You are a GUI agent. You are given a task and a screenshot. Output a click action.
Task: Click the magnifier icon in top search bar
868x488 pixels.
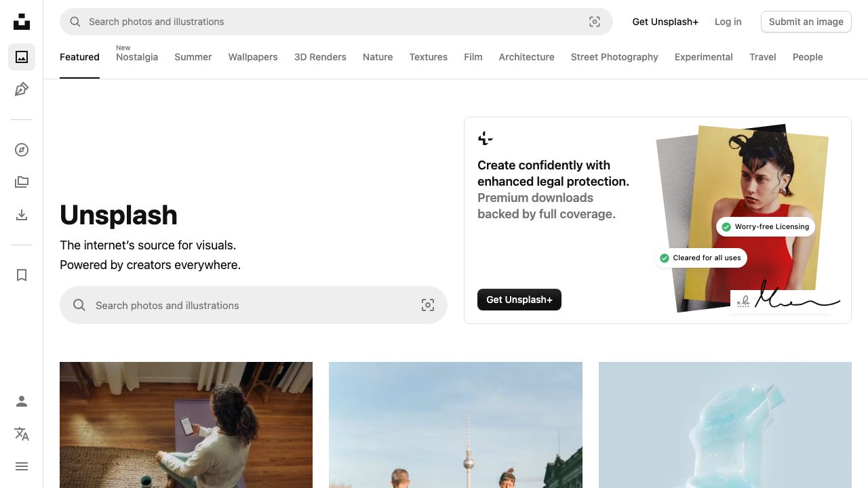coord(75,22)
